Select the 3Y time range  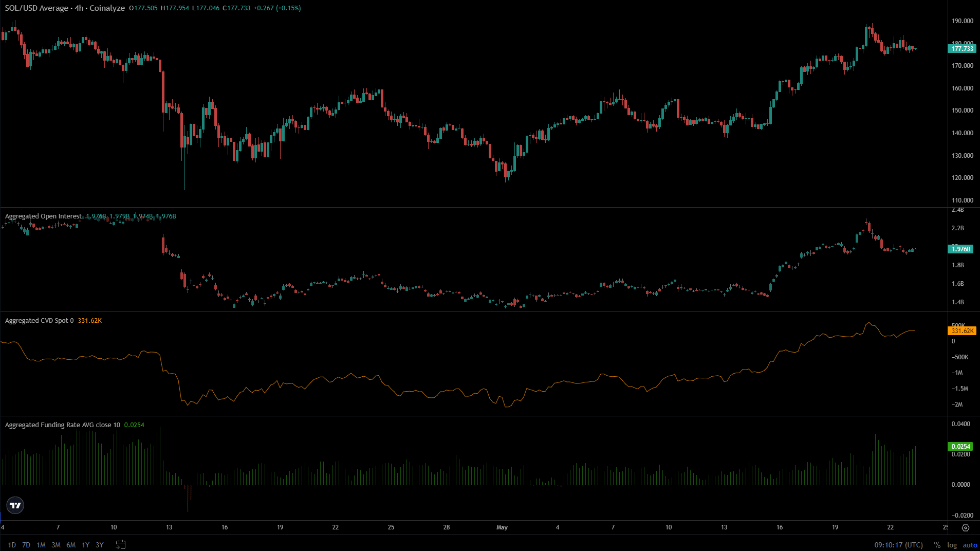click(100, 545)
